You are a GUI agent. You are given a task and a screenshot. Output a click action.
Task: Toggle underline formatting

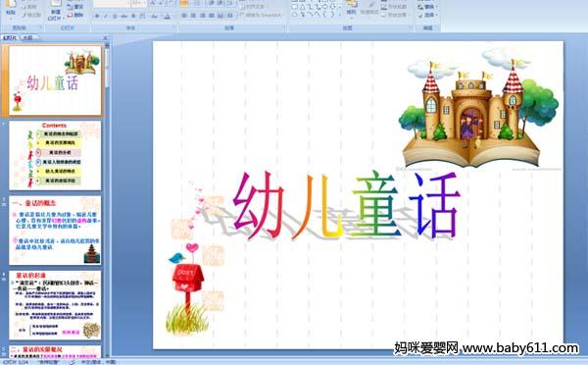[x=115, y=16]
